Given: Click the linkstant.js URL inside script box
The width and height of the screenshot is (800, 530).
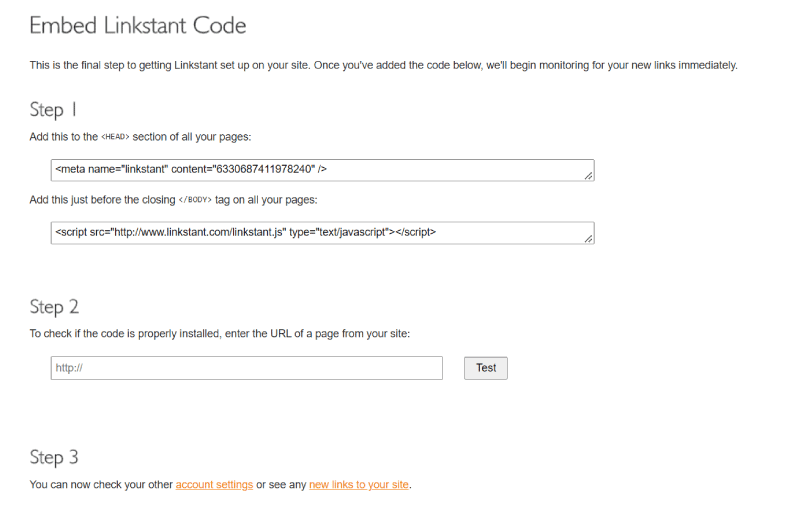Looking at the screenshot, I should (x=198, y=232).
